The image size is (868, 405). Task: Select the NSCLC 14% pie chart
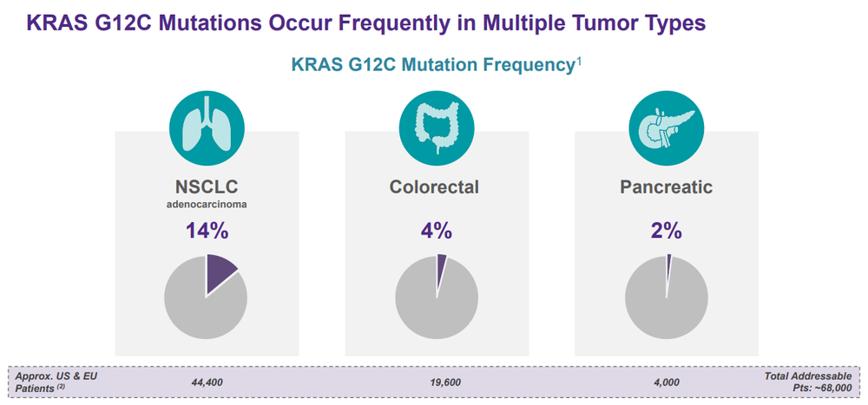(206, 297)
